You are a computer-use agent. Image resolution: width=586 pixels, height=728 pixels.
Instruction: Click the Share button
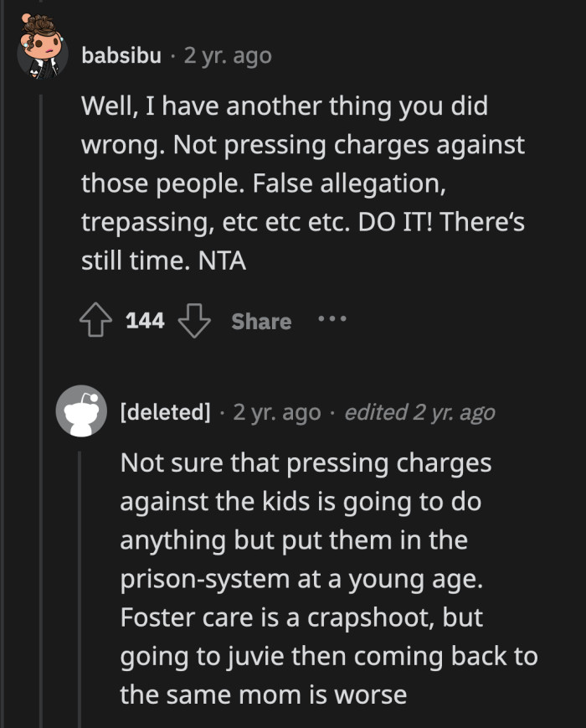coord(260,320)
